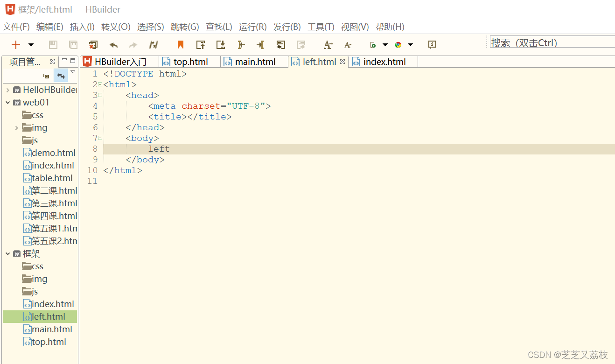Open the dropdown next to the Chrome icon
Image resolution: width=615 pixels, height=364 pixels.
pyautogui.click(x=410, y=45)
